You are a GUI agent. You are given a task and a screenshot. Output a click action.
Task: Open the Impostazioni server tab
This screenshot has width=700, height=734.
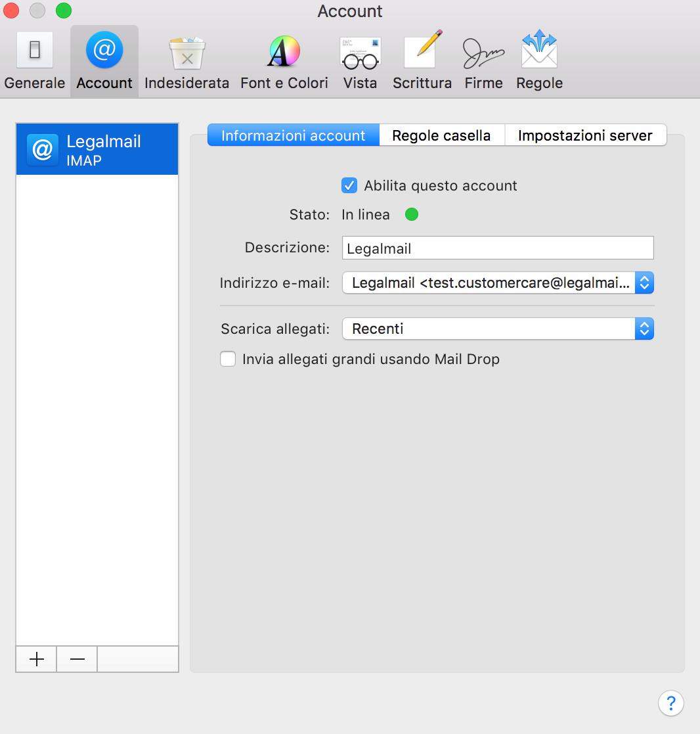(585, 135)
